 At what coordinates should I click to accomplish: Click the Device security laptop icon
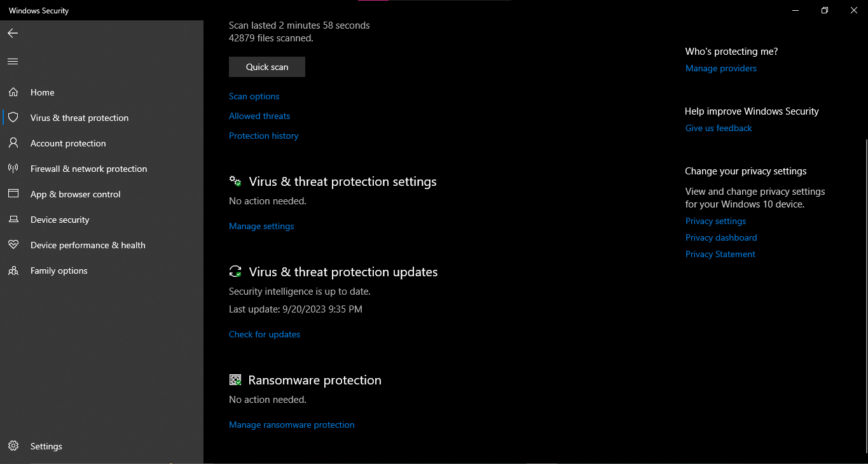(x=13, y=220)
